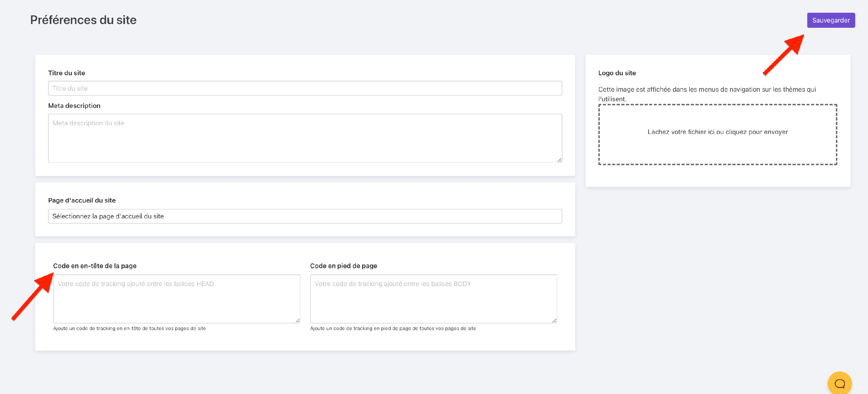Open the site homepage selection dropdown
Screen dimensions: 868x394
[x=305, y=216]
